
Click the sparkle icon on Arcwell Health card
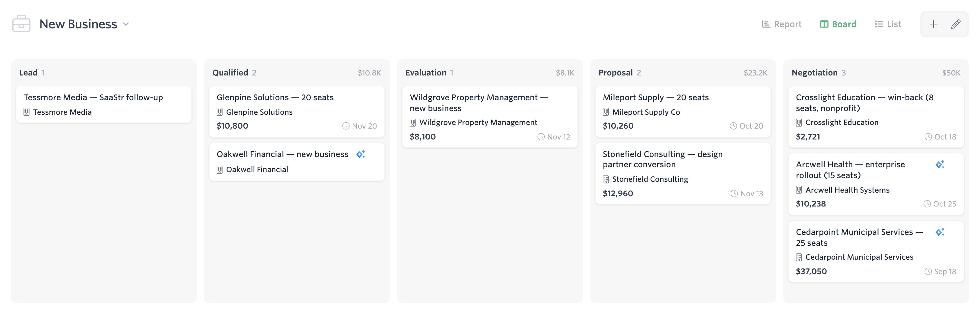point(940,165)
